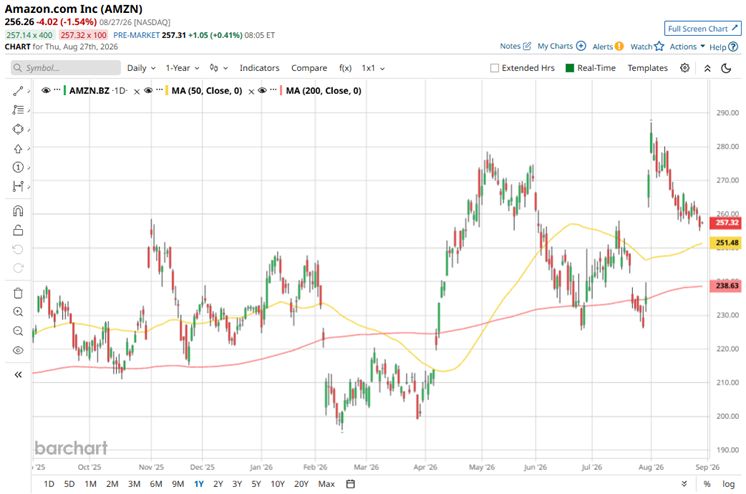Click the lock drawings icon

[x=18, y=230]
